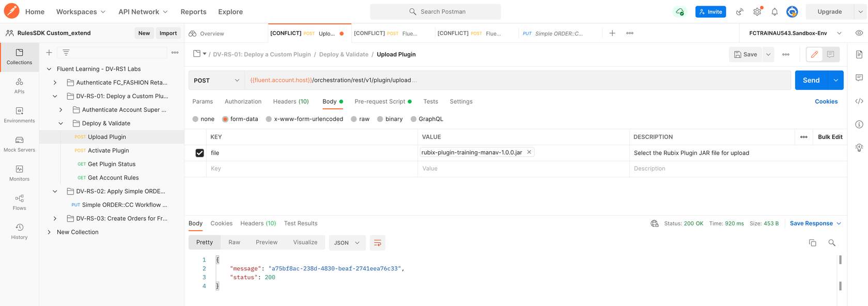This screenshot has width=868, height=306.
Task: Open the POST method dropdown
Action: 216,80
